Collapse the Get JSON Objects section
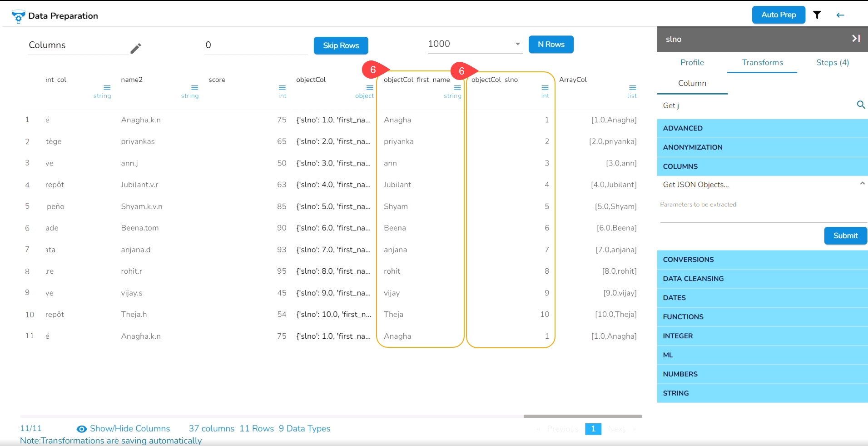The image size is (868, 446). point(862,184)
